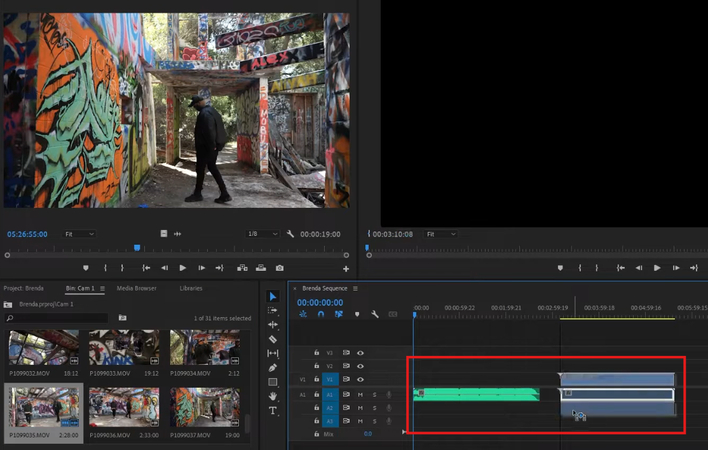Open Libraries tab
This screenshot has height=450, width=708.
pos(191,288)
